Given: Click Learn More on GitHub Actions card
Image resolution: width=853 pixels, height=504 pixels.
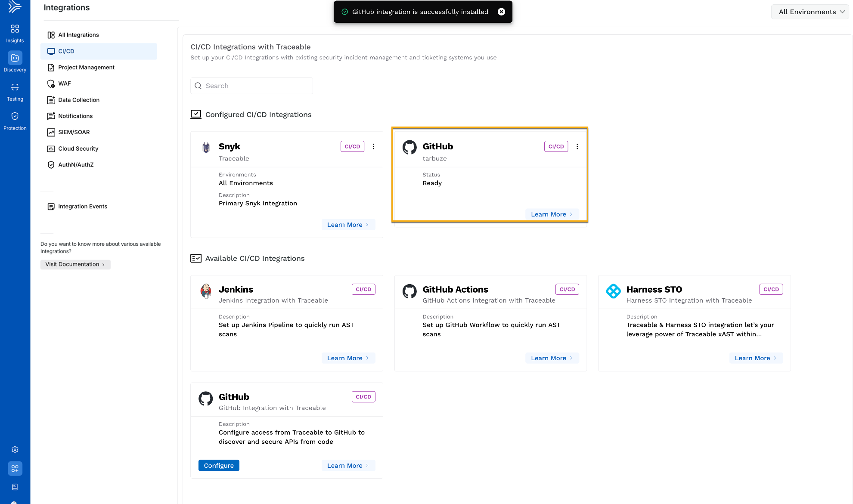Looking at the screenshot, I should point(552,358).
